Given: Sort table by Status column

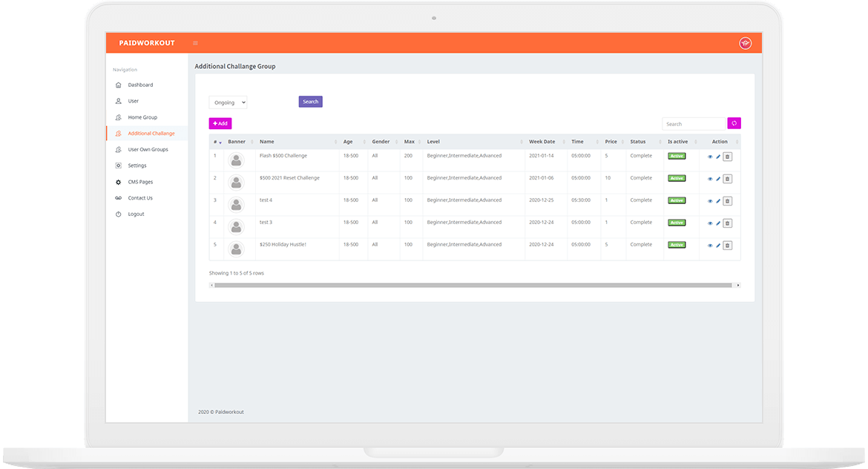Looking at the screenshot, I should (645, 142).
